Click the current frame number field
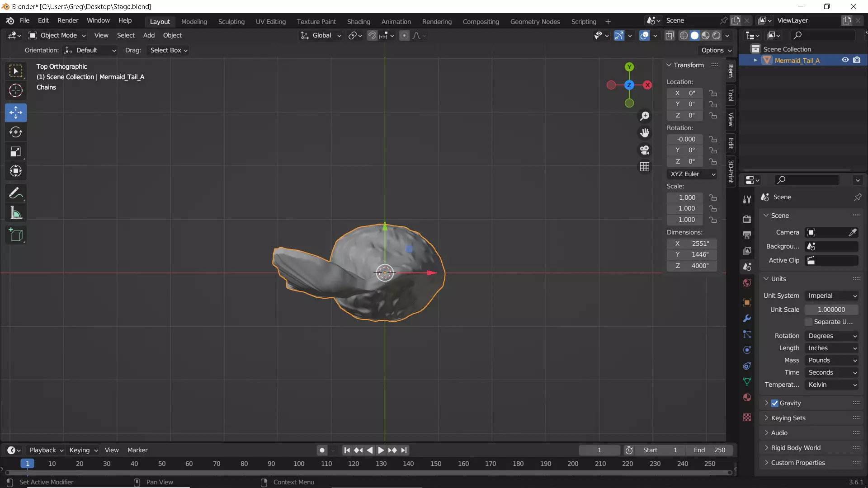This screenshot has height=488, width=868. pos(599,450)
